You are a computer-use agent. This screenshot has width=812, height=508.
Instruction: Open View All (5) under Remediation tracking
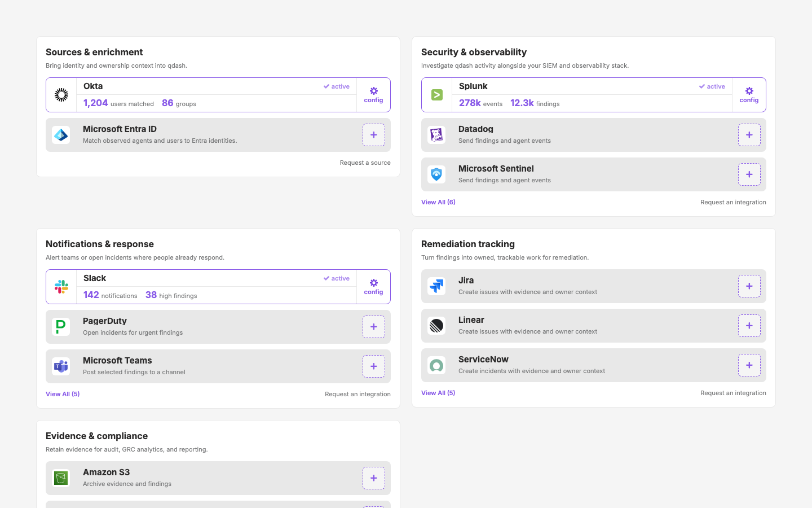[438, 393]
